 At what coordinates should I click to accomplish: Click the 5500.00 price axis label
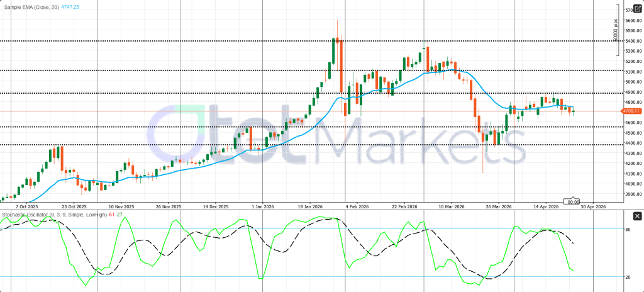pyautogui.click(x=633, y=30)
